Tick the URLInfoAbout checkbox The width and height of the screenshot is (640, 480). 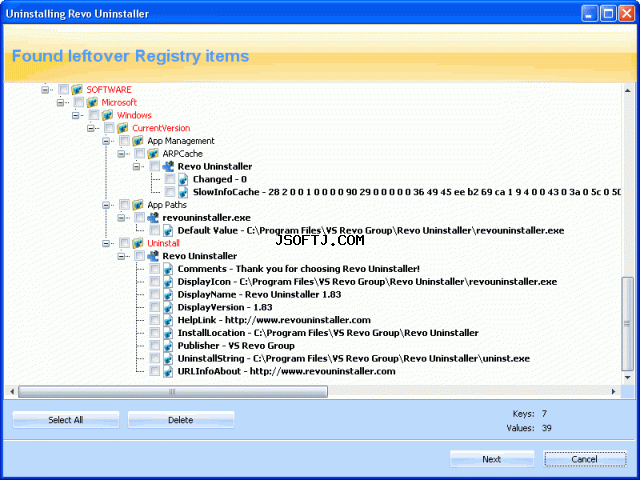(155, 371)
